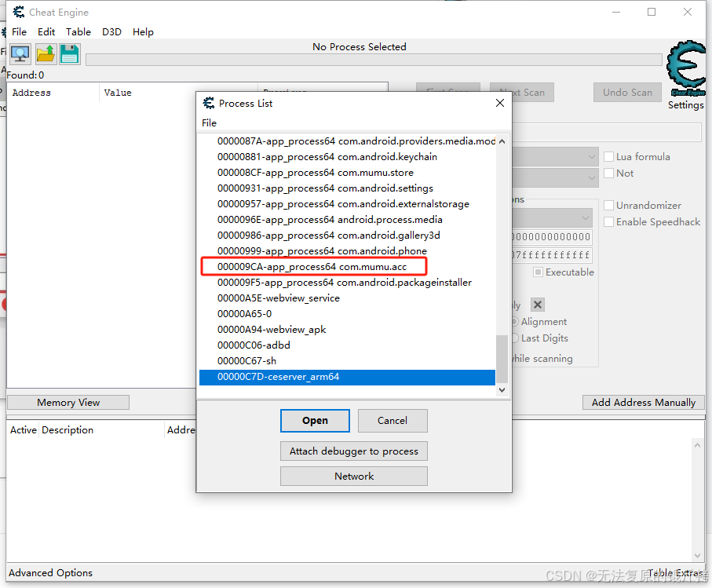Select process com.android.gallery3d

click(347, 236)
